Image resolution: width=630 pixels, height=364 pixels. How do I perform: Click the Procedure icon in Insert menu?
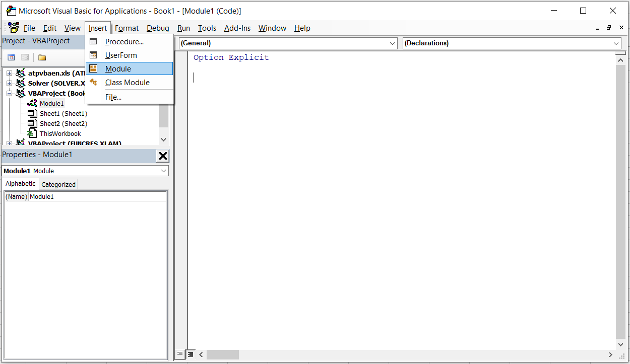pyautogui.click(x=93, y=42)
